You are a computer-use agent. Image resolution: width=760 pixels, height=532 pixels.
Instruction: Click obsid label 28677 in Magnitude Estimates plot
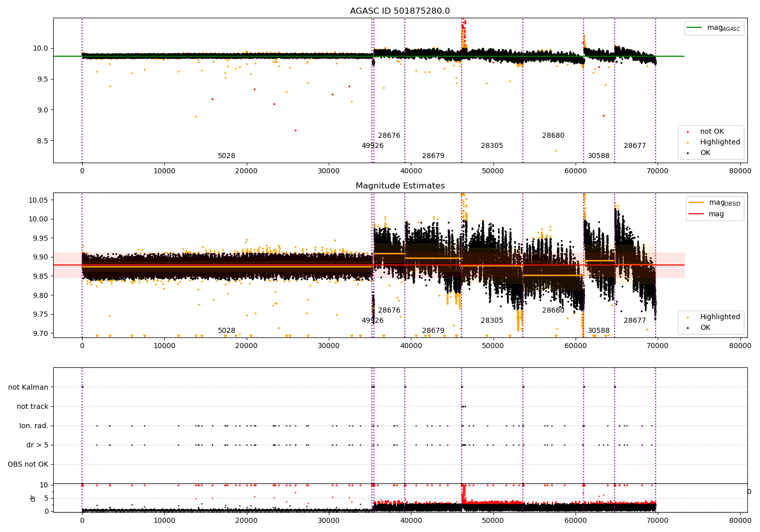tap(635, 321)
